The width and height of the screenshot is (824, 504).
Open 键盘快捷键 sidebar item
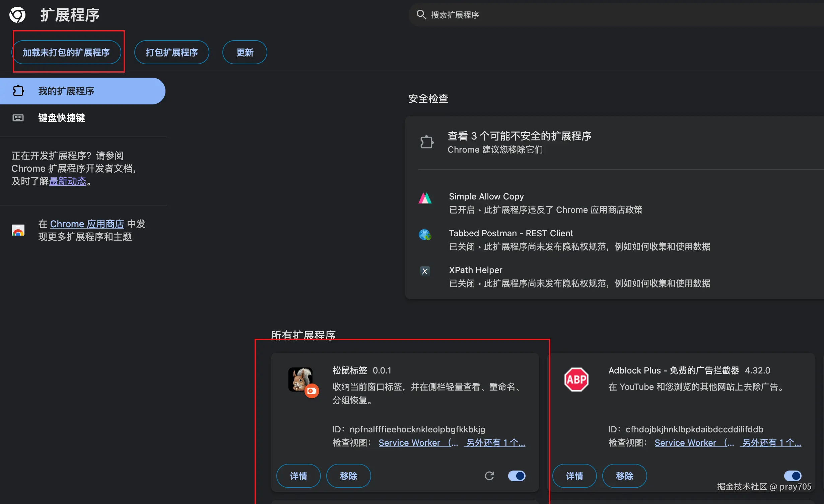point(61,118)
